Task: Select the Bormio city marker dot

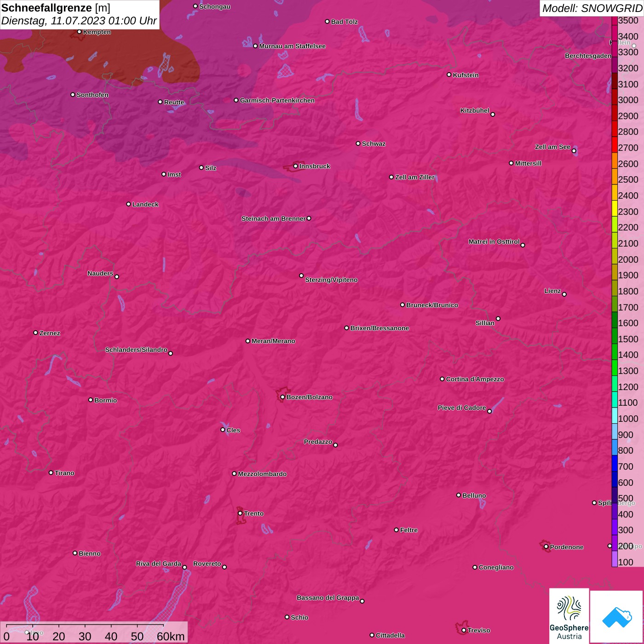Action: coord(91,400)
